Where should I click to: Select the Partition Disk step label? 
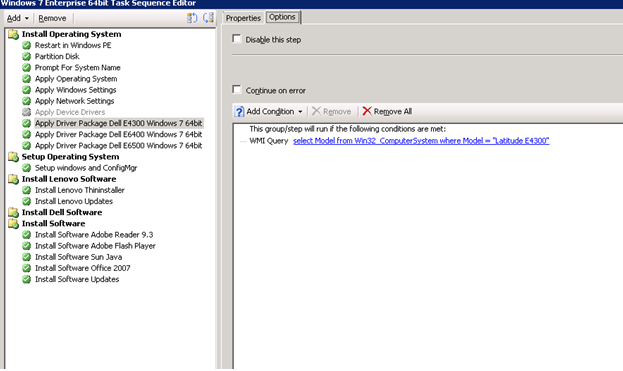57,56
